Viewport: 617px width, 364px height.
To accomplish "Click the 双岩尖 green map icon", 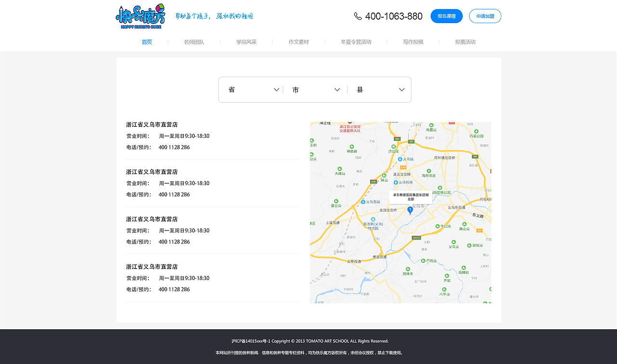I will [x=469, y=245].
